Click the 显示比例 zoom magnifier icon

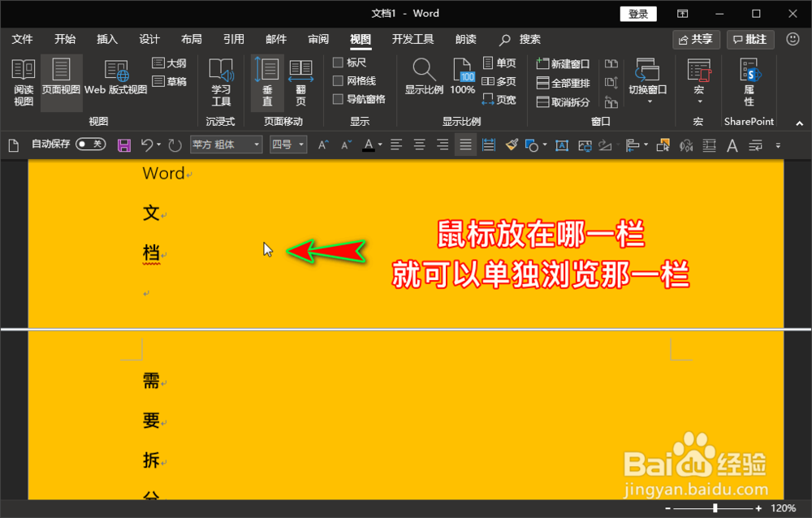click(x=423, y=77)
